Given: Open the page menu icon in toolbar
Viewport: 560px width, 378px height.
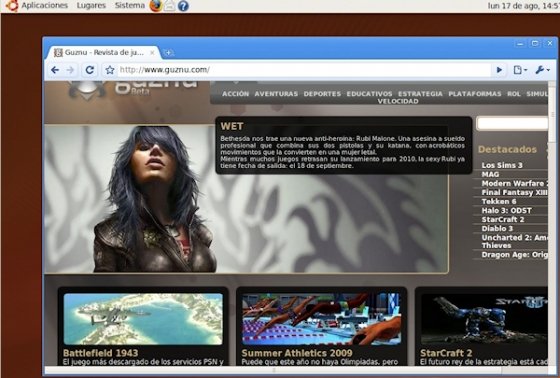Looking at the screenshot, I should [x=520, y=70].
